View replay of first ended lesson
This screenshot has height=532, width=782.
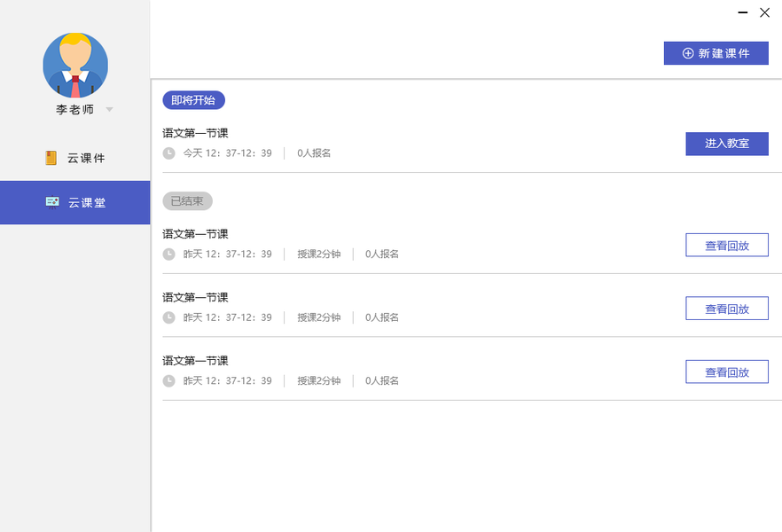tap(726, 246)
